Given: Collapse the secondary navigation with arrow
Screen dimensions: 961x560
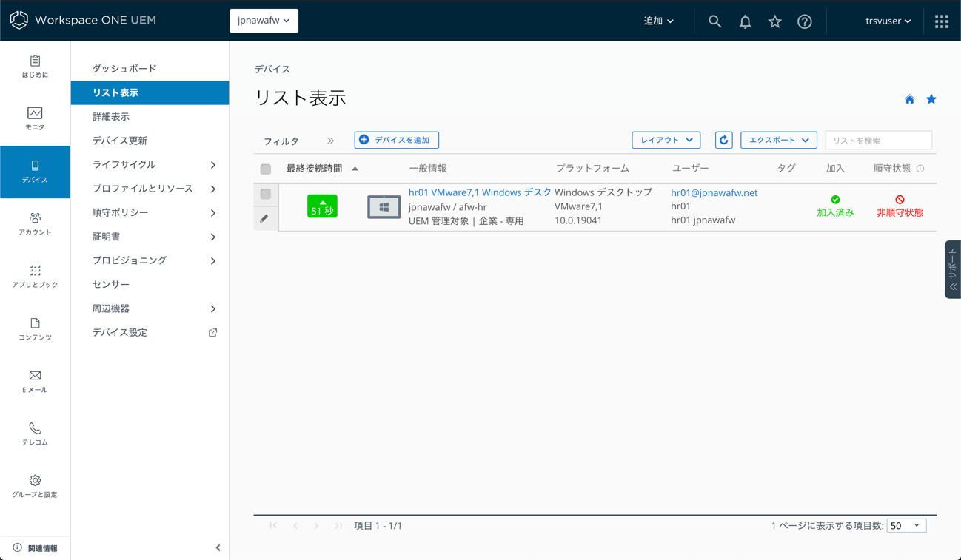Looking at the screenshot, I should pos(218,548).
